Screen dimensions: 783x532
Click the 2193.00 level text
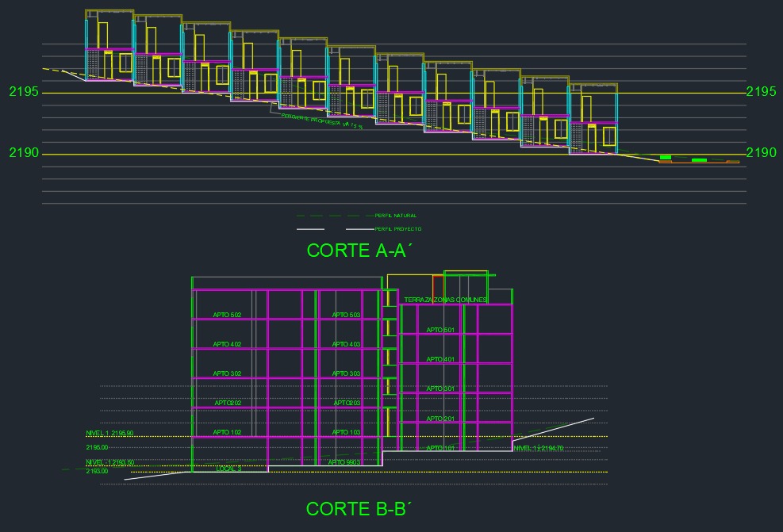coord(97,471)
